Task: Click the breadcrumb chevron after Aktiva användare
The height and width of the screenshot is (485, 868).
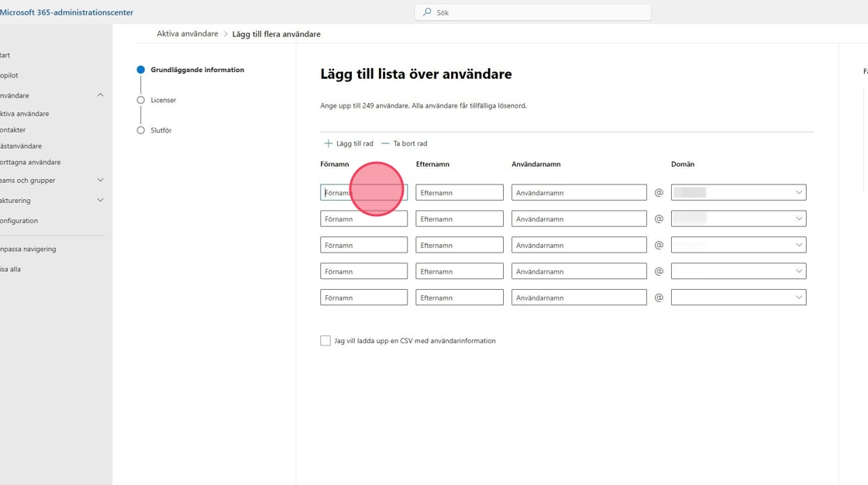Action: coord(226,34)
